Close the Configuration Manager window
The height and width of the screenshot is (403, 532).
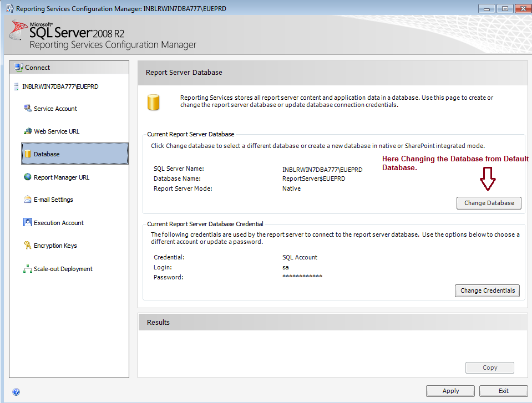click(x=523, y=8)
